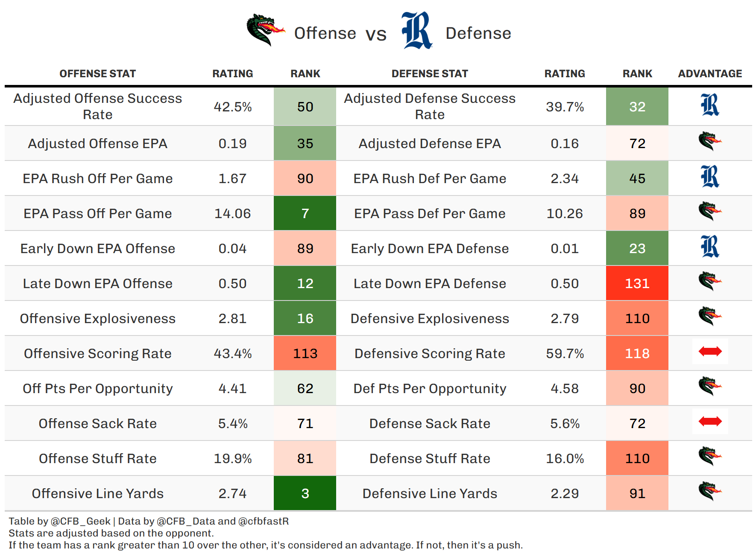Click the UAB dragon logo in the title
This screenshot has width=756, height=560.
(x=265, y=30)
